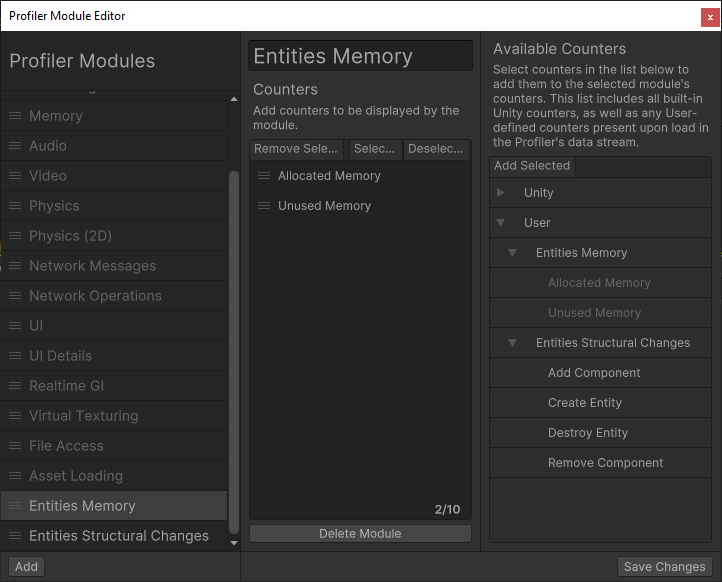Edit the Entities Memory module name field

pos(360,56)
